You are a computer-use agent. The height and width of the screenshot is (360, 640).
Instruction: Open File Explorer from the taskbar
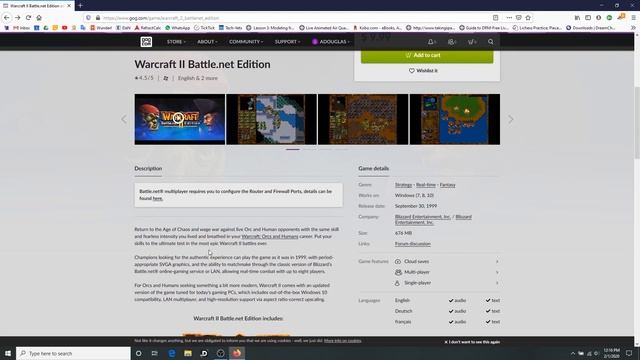click(188, 353)
